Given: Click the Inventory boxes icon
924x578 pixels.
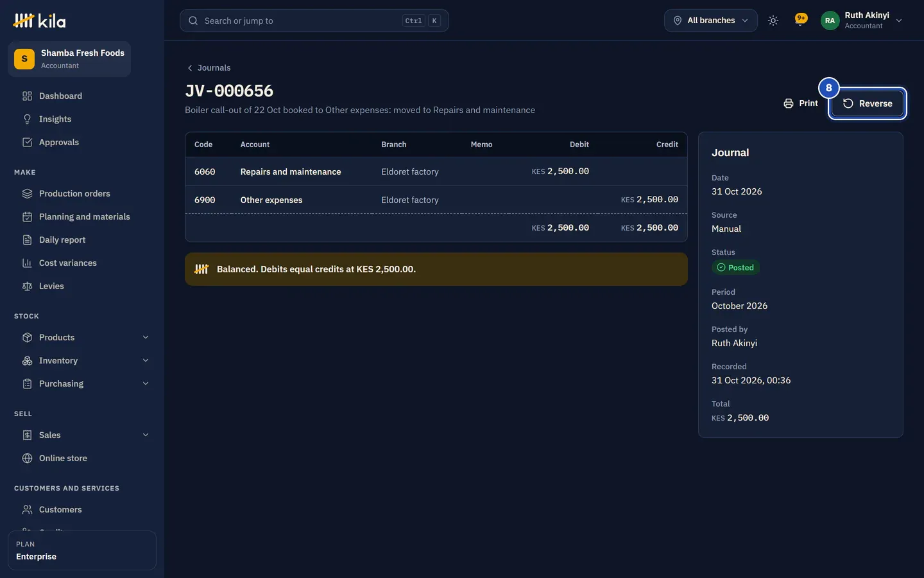Looking at the screenshot, I should (x=27, y=361).
